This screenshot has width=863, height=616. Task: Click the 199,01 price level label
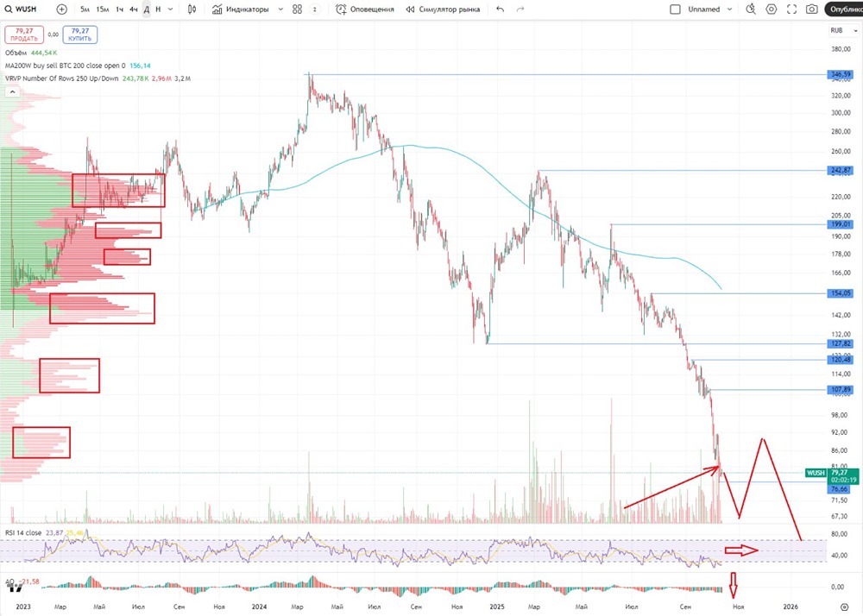(x=841, y=224)
